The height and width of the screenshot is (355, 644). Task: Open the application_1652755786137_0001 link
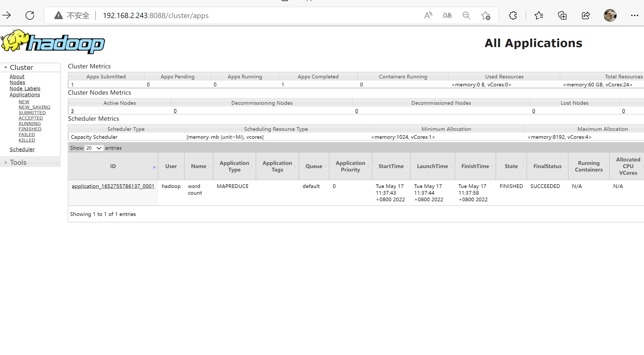(113, 186)
